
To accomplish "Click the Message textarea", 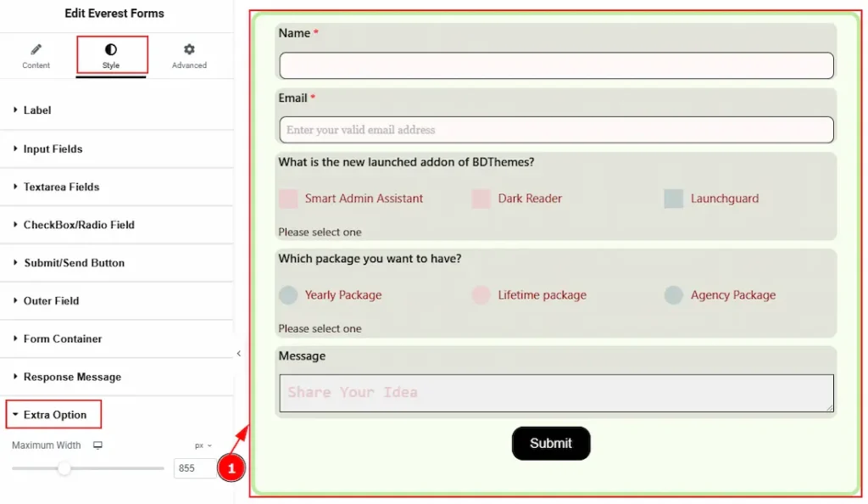I will point(556,393).
